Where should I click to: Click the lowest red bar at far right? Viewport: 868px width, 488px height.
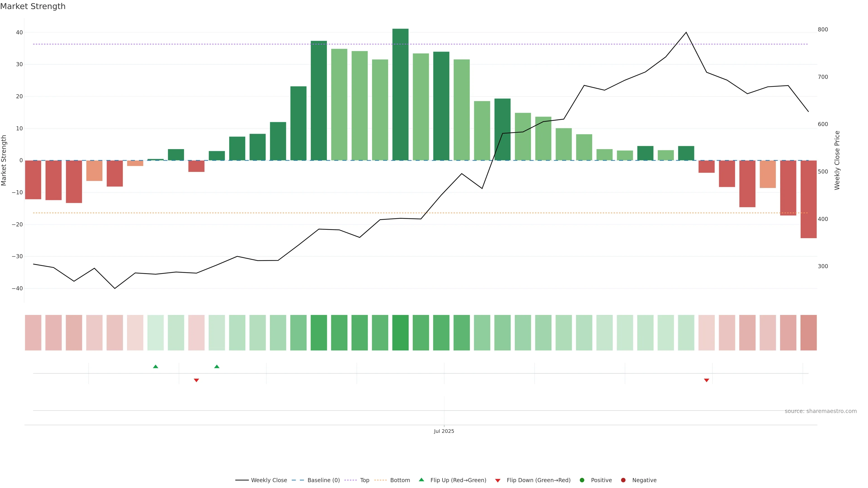tap(808, 199)
